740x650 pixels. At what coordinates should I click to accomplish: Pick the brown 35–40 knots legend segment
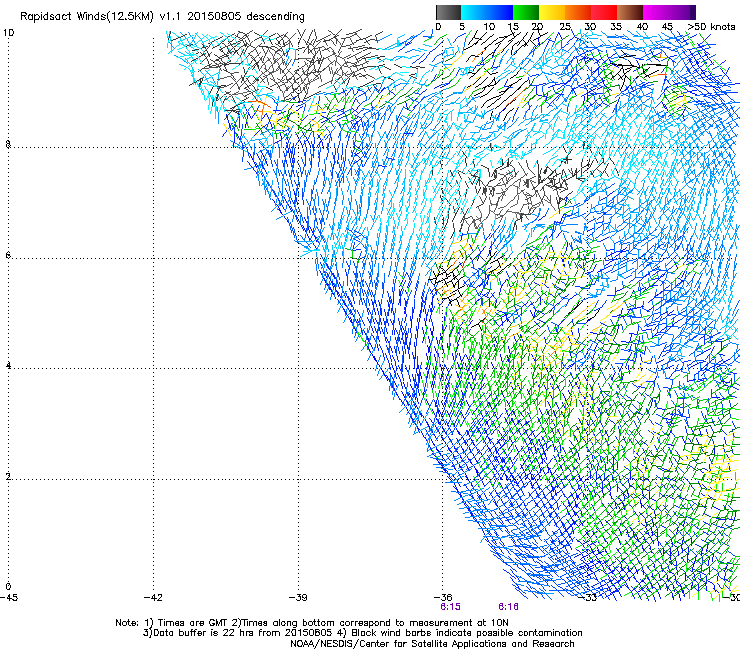[630, 12]
